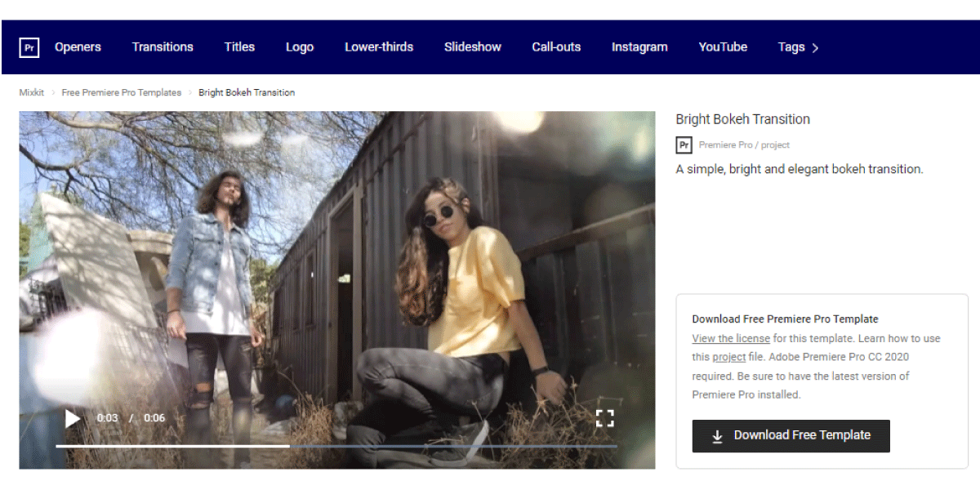Open Lower-thirds templates
Screen dimensions: 980x490
coord(379,47)
